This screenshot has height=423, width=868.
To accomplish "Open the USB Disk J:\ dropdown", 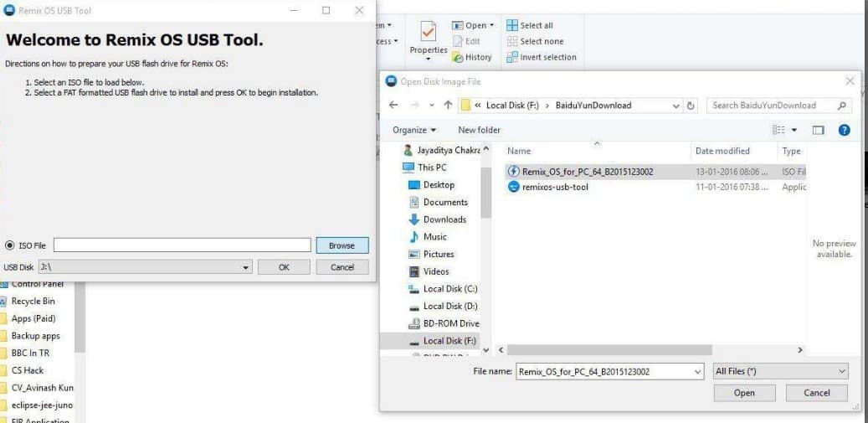I will pyautogui.click(x=145, y=267).
